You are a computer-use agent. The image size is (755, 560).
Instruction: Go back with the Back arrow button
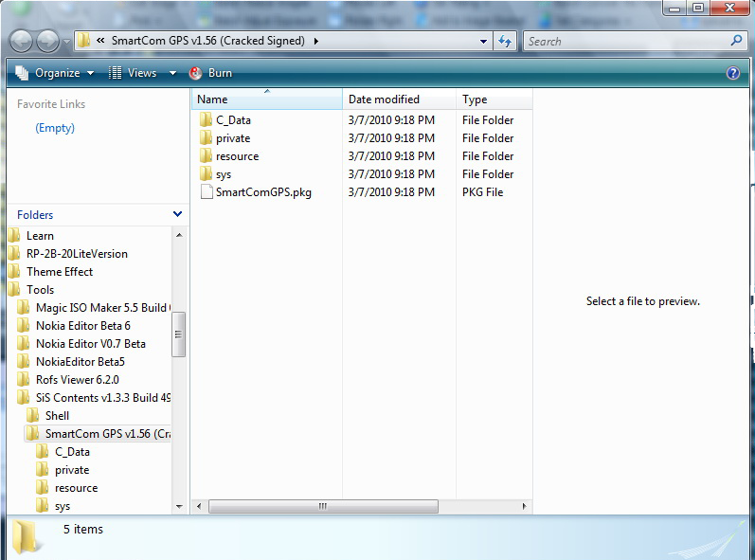tap(21, 42)
